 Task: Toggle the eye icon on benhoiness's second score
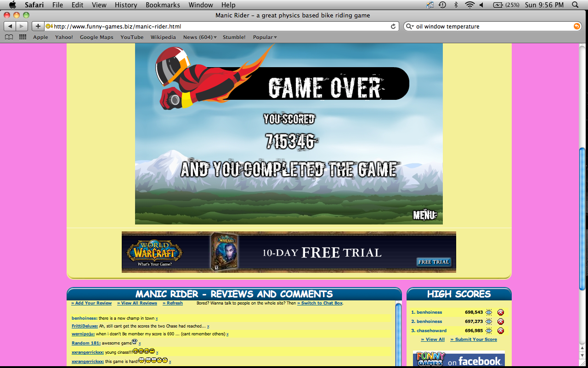pos(490,321)
